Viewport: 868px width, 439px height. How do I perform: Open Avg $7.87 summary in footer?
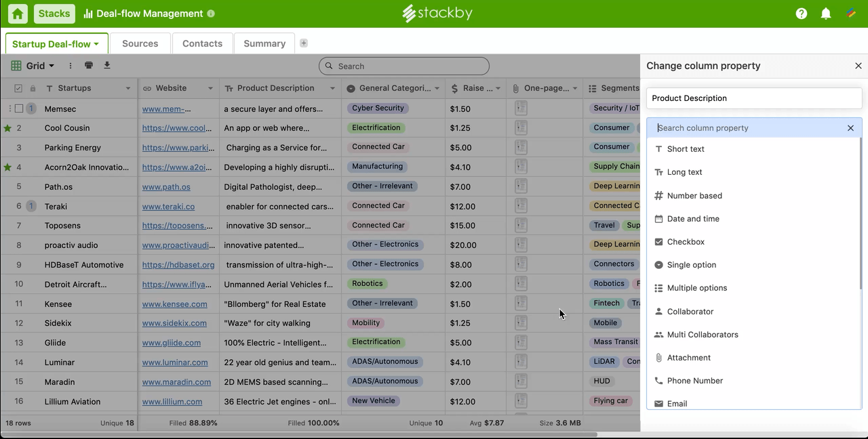[x=487, y=423]
